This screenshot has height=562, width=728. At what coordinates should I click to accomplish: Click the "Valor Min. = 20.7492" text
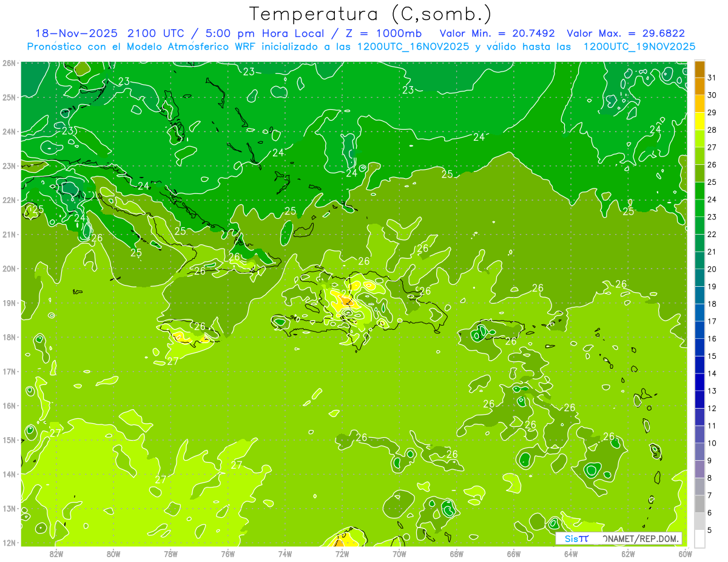click(497, 33)
